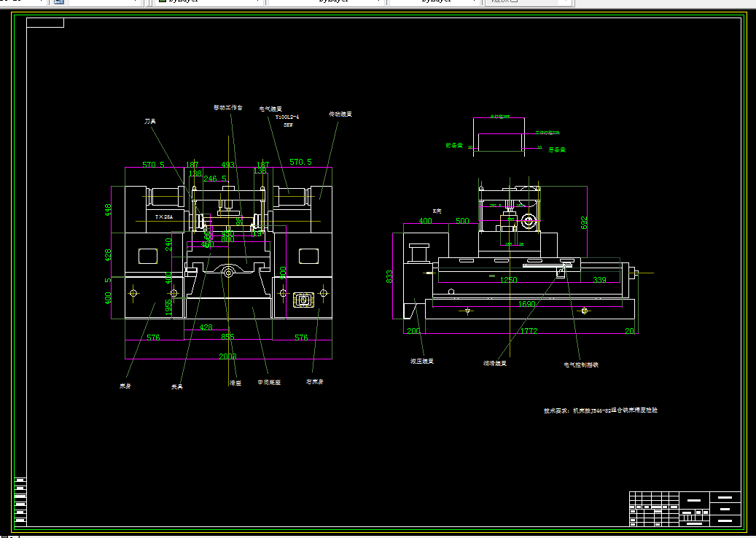Pick the vertical 692 dimension
Screen dimensions: 756x538
click(585, 223)
